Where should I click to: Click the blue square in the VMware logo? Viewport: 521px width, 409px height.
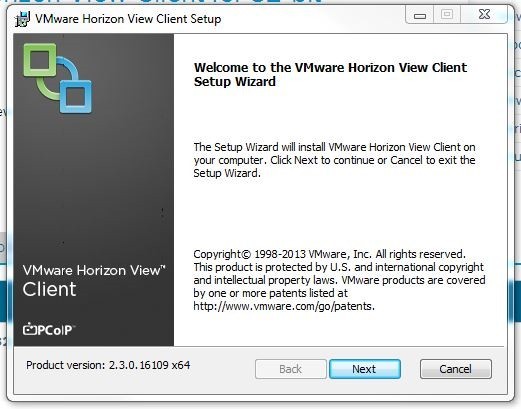pyautogui.click(x=75, y=96)
